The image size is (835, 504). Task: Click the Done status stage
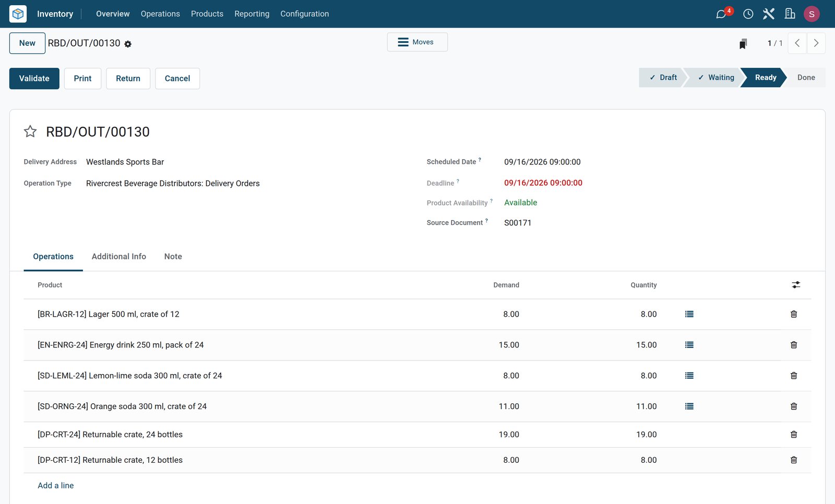(x=806, y=78)
